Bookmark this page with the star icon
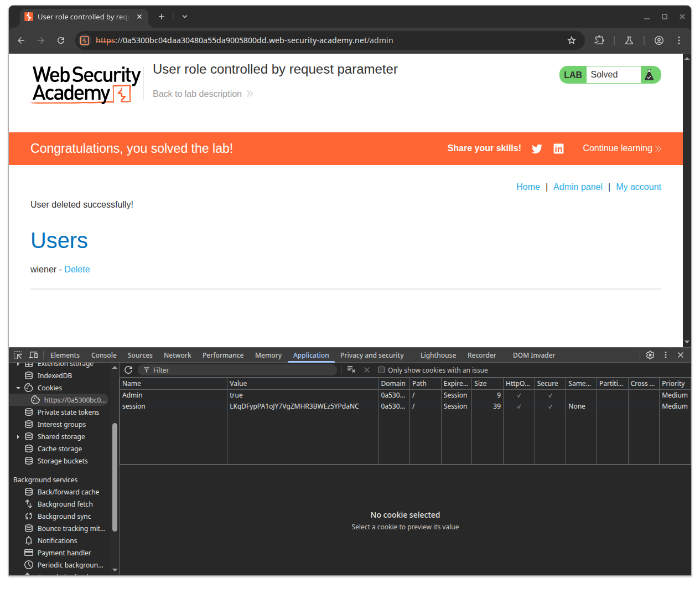700x593 pixels. (572, 40)
